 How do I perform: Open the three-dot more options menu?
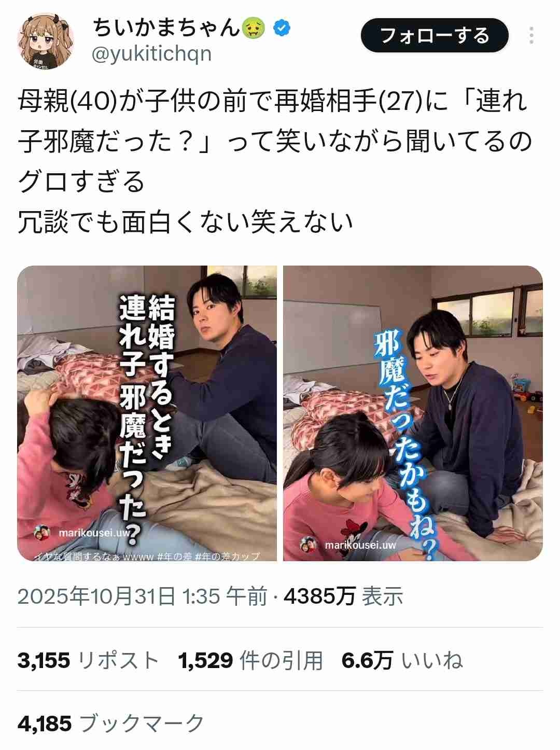coord(531,35)
